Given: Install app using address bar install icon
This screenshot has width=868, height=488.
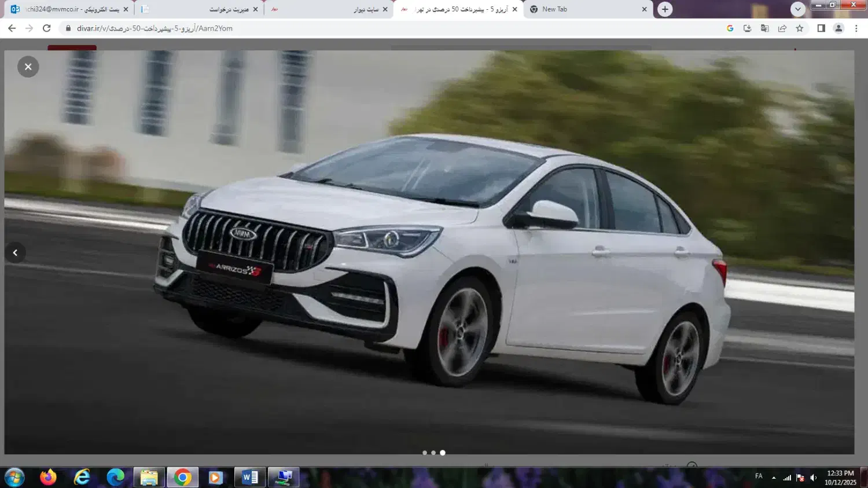Looking at the screenshot, I should point(748,28).
